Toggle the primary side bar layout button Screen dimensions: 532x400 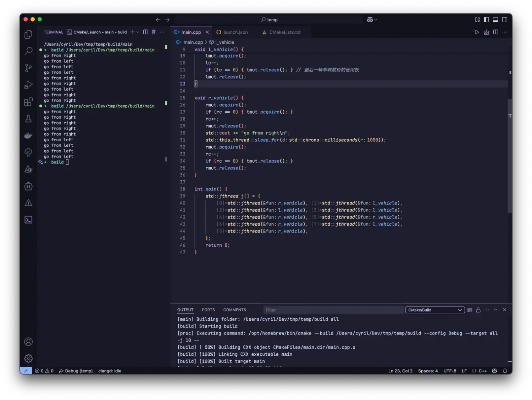coord(486,20)
